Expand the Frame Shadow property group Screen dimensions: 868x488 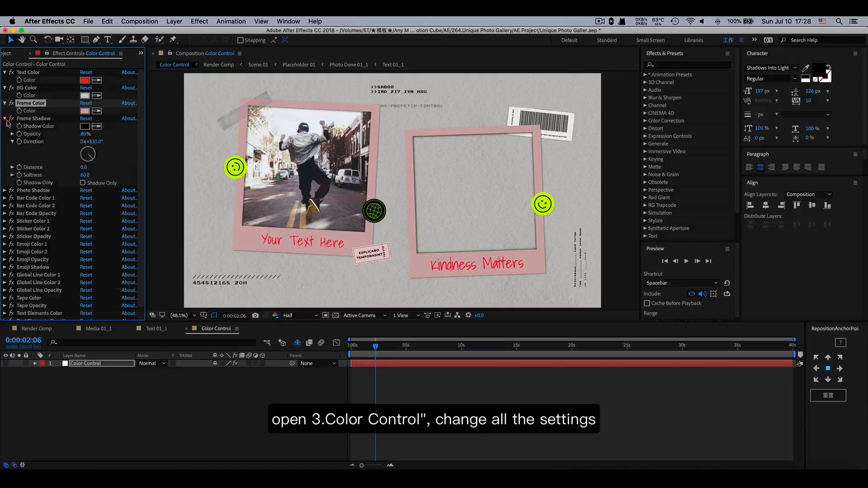pyautogui.click(x=5, y=118)
